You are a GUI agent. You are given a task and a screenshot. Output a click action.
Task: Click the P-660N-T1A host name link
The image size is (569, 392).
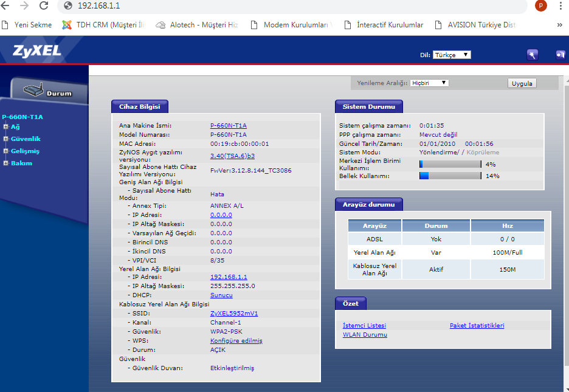pos(229,125)
